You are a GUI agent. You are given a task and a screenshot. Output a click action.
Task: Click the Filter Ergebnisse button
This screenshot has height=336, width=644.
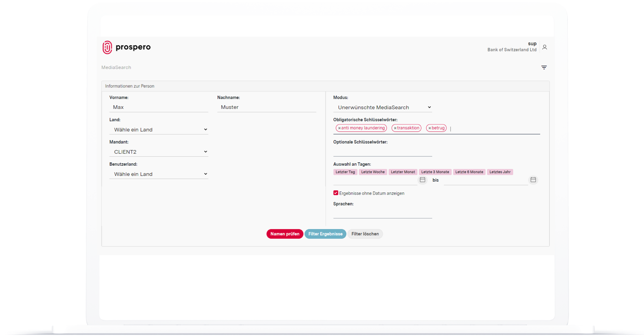click(x=325, y=234)
